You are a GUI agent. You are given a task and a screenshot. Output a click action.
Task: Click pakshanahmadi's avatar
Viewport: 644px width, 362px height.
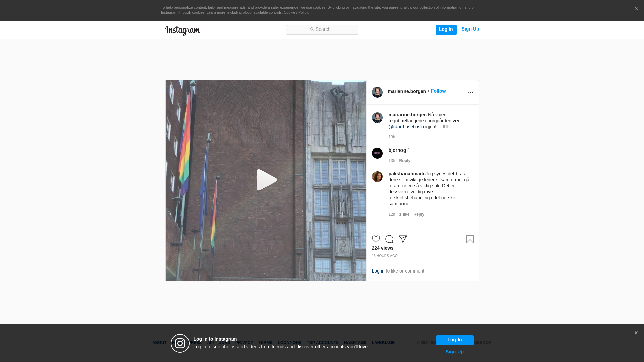coord(377,177)
